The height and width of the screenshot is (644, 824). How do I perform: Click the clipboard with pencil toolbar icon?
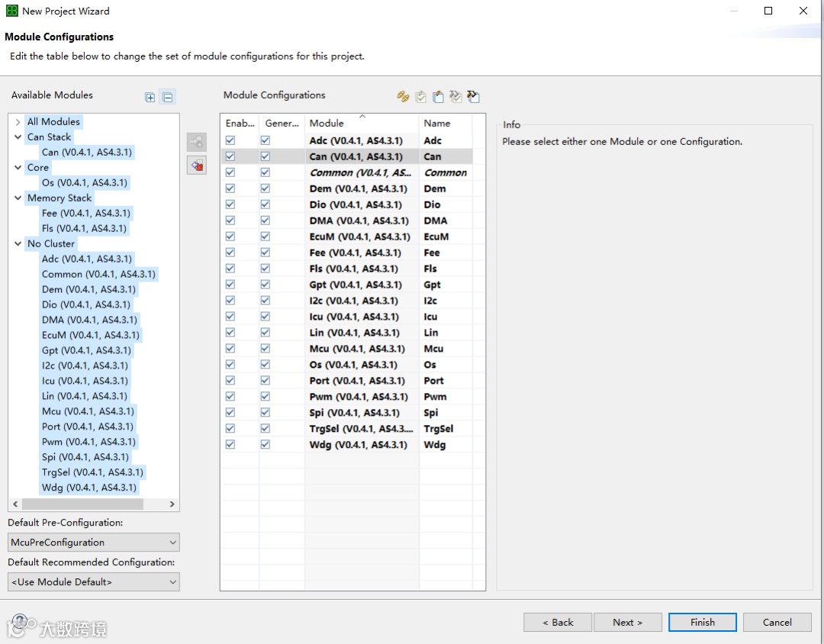(x=438, y=97)
